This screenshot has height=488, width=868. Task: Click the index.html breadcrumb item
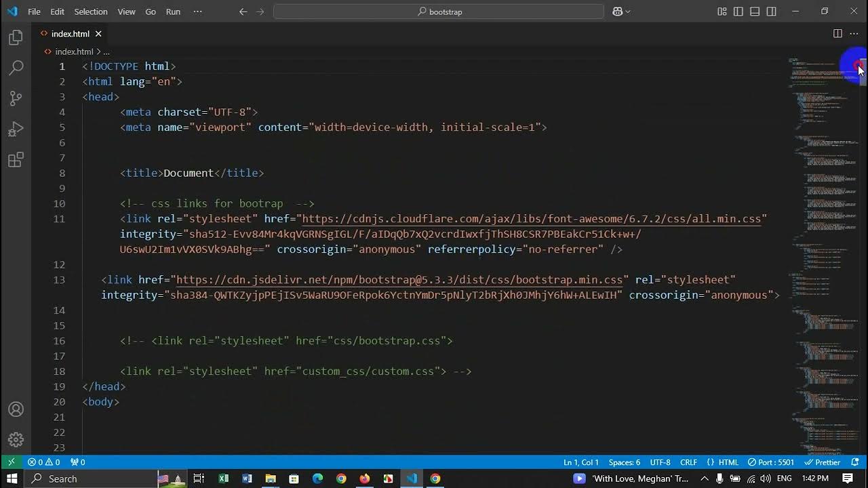pos(74,52)
